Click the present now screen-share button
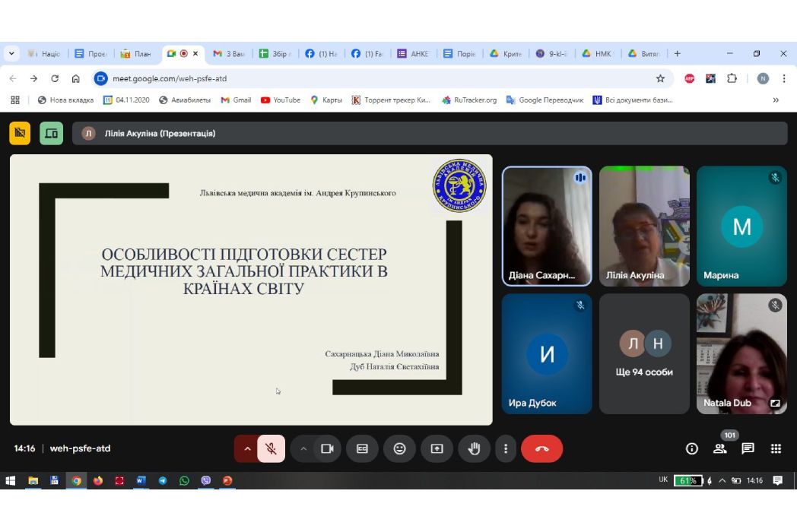This screenshot has height=532, width=797. (437, 448)
